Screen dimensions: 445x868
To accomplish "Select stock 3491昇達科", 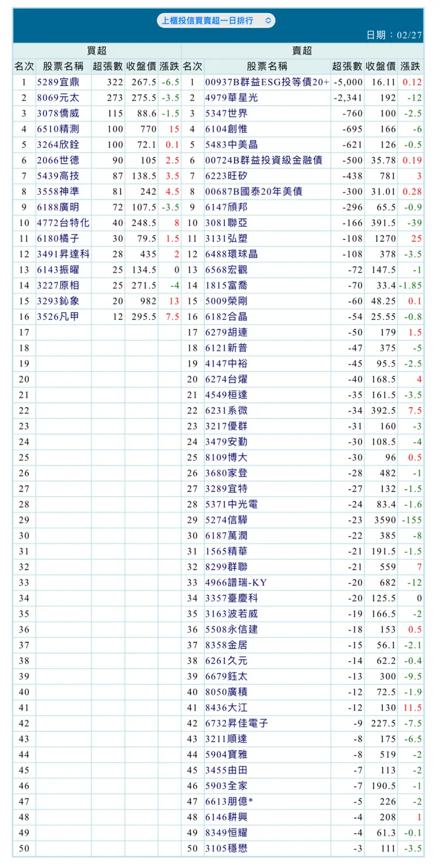I will click(x=63, y=254).
